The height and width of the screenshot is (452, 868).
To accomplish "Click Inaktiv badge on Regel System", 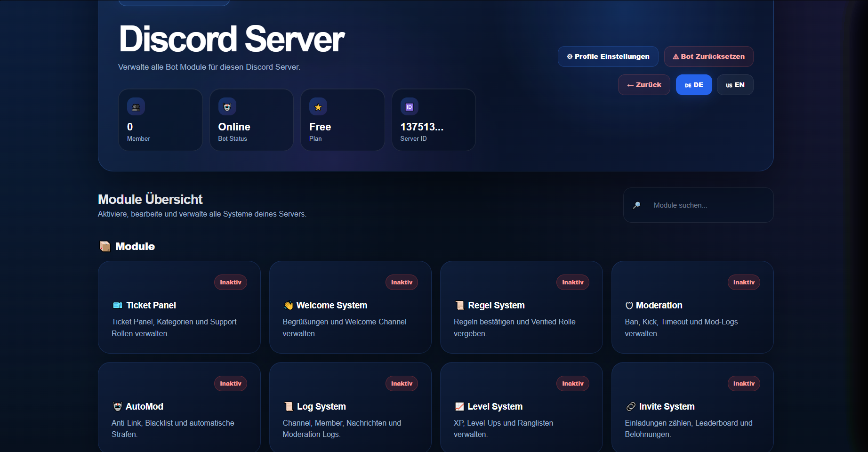I will click(573, 282).
